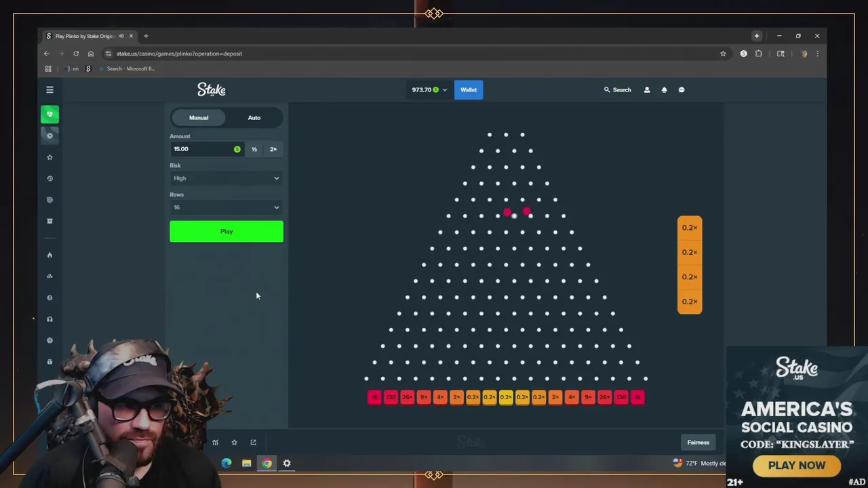The width and height of the screenshot is (868, 488).
Task: Reload the page in Chrome
Action: coord(76,54)
